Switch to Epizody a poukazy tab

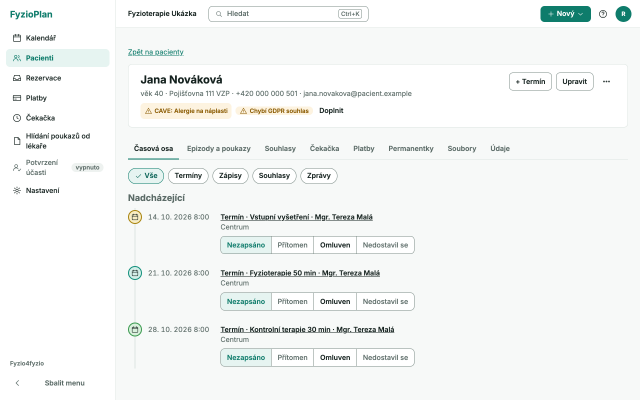click(x=219, y=149)
